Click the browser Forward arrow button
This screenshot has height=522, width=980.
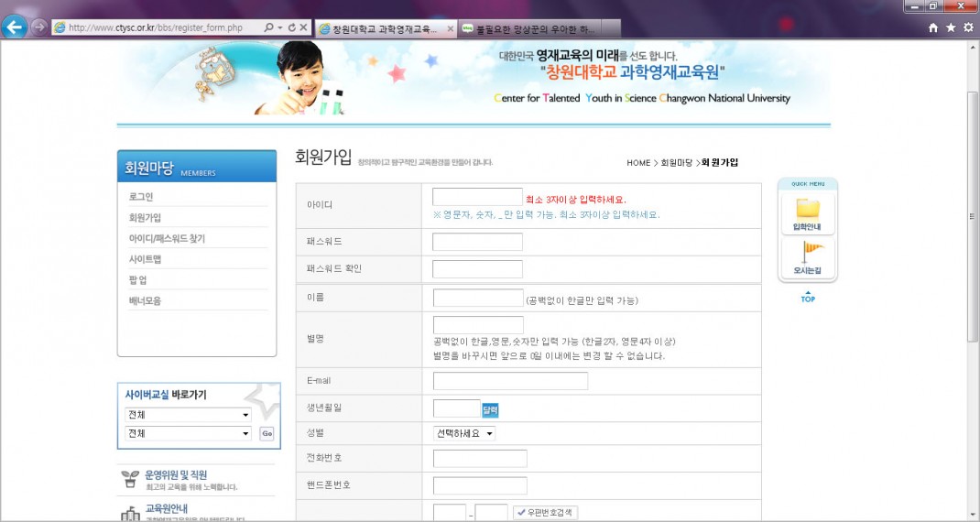[x=38, y=27]
